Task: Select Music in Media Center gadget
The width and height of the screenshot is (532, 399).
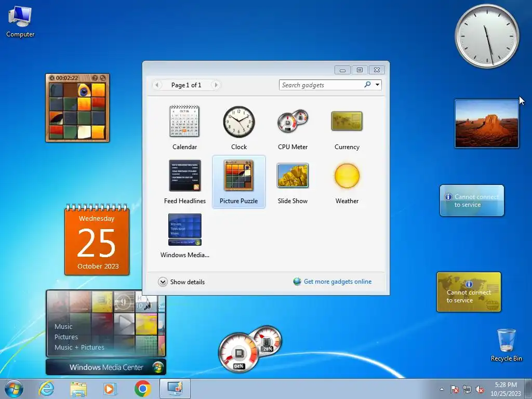Action: coord(63,326)
